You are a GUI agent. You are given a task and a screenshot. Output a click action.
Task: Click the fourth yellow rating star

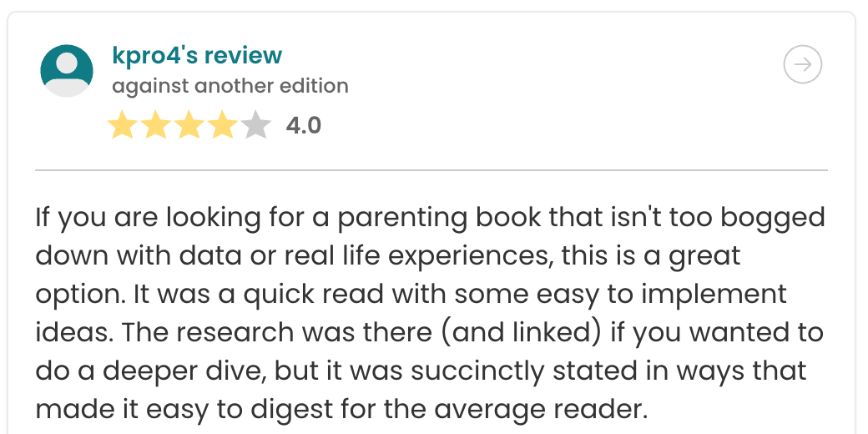(223, 127)
